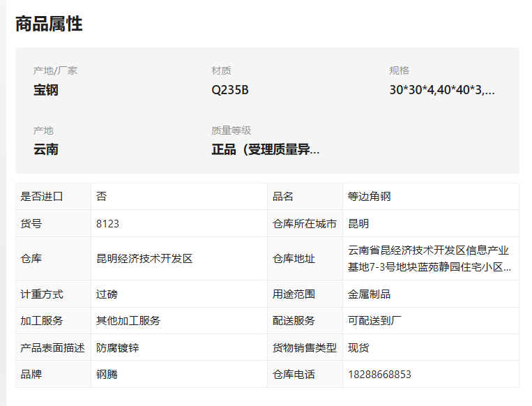Screen dimensions: 532x406
Task: Click the brand value 钢腾
Action: tap(107, 375)
